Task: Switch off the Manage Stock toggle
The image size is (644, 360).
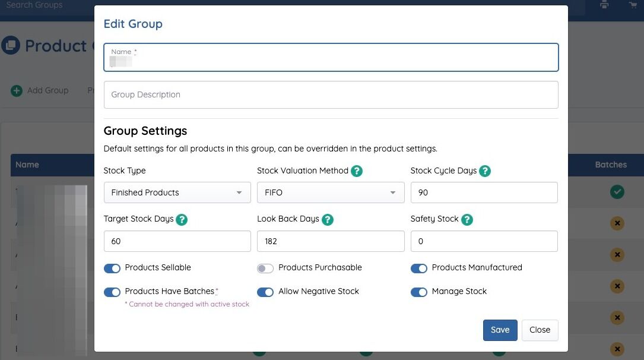Action: [x=418, y=292]
